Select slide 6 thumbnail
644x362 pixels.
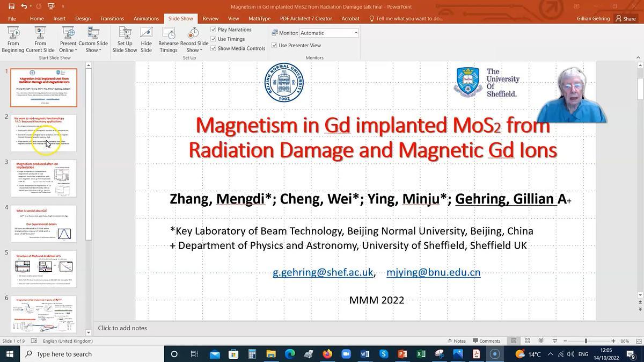pyautogui.click(x=45, y=314)
